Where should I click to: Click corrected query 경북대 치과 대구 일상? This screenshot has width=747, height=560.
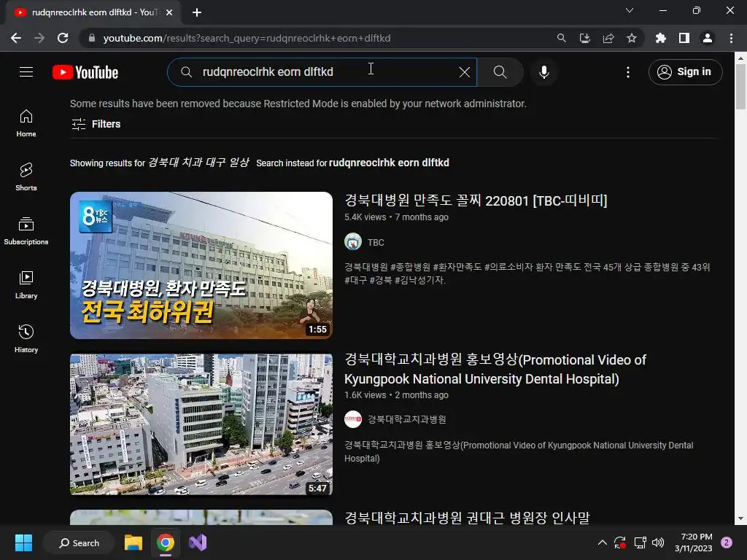coord(198,163)
